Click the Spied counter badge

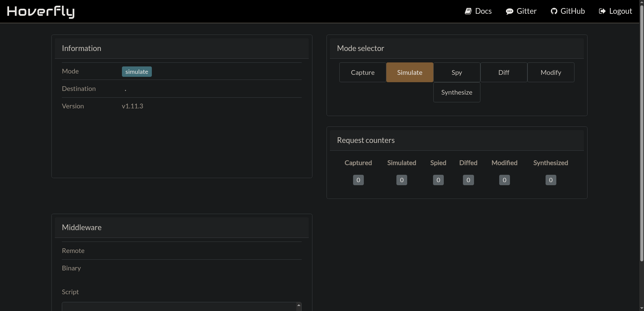[x=438, y=180]
